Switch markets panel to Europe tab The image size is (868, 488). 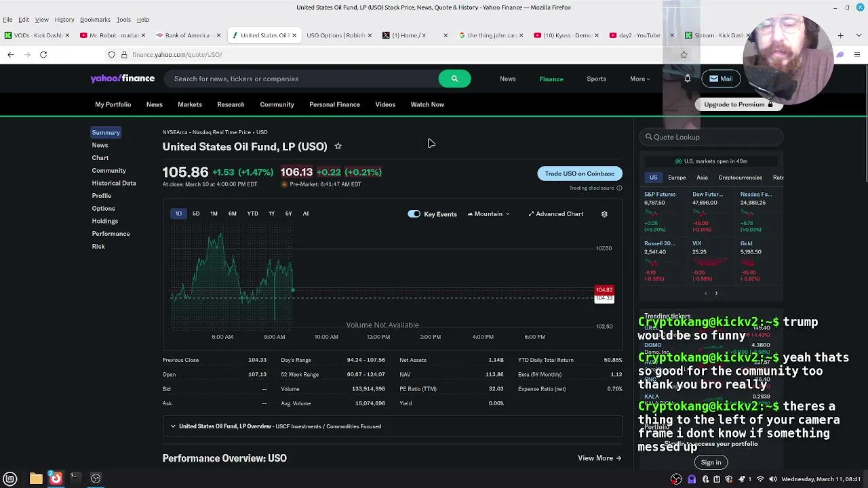tap(677, 178)
